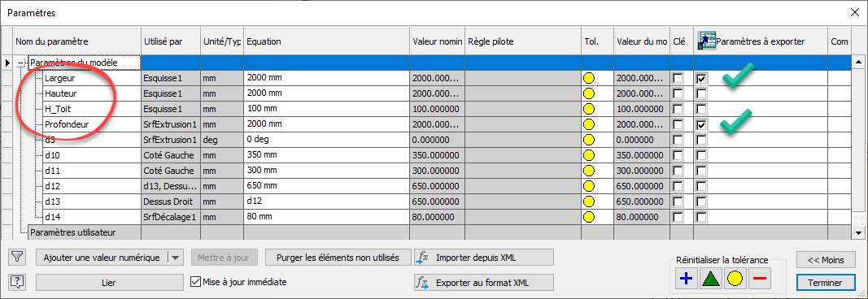This screenshot has width=868, height=299.
Task: Click the help question-mark icon
Action: 18,282
